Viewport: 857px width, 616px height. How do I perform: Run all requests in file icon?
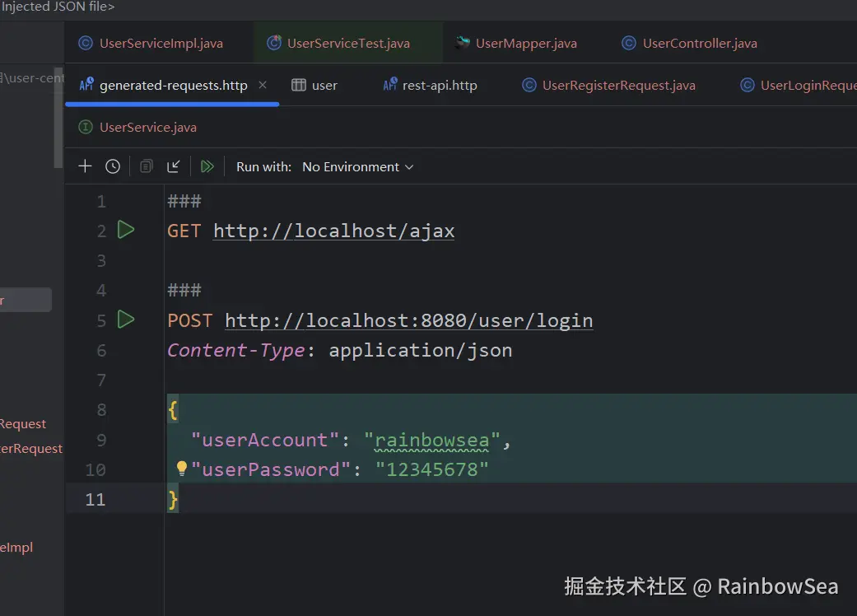coord(207,166)
